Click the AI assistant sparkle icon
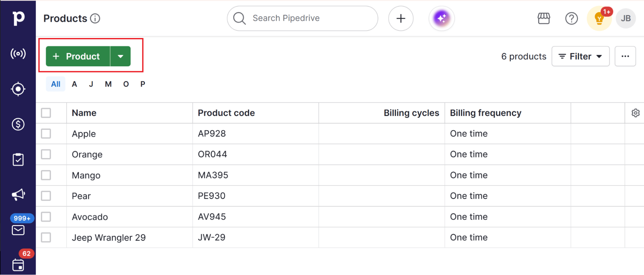Screen dimensions: 644x275 click(441, 18)
